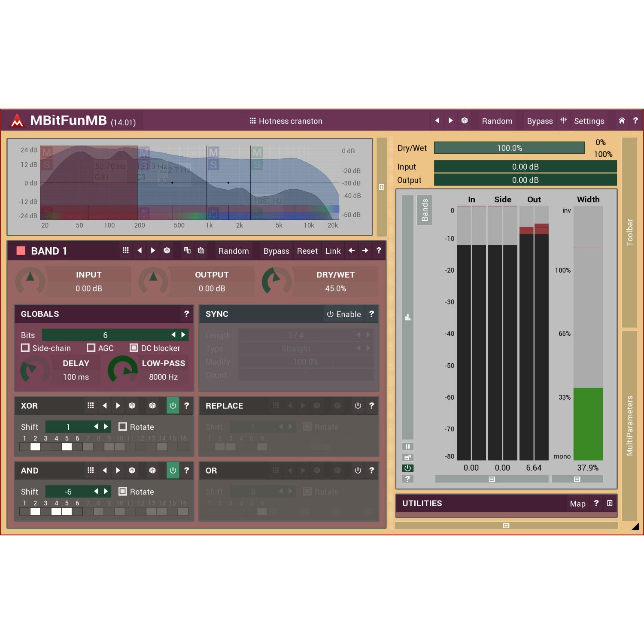The width and height of the screenshot is (644, 644).
Task: Click the dice icon next to the top Random button
Action: point(465,121)
